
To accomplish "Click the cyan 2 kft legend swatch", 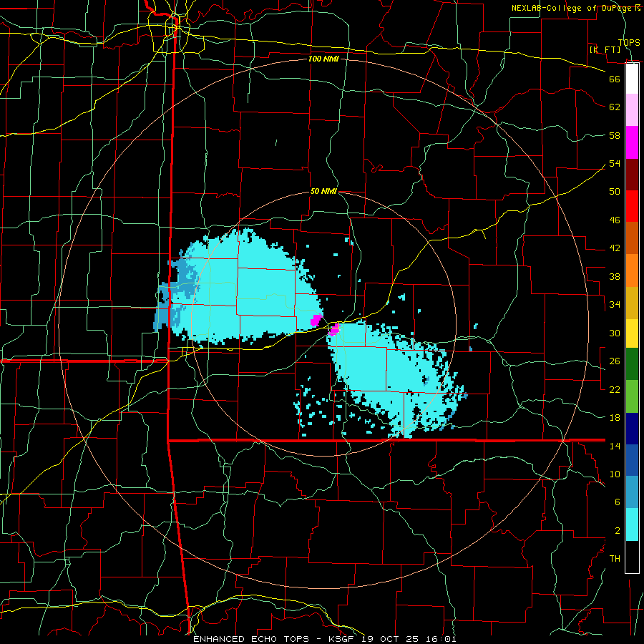I will pos(632,525).
